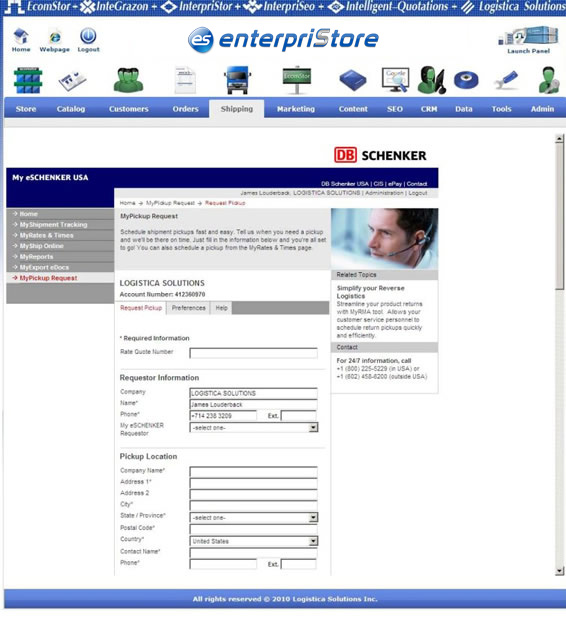Screen dimensions: 566x620
Task: Click the Marketing billboard icon
Action: coord(297,80)
